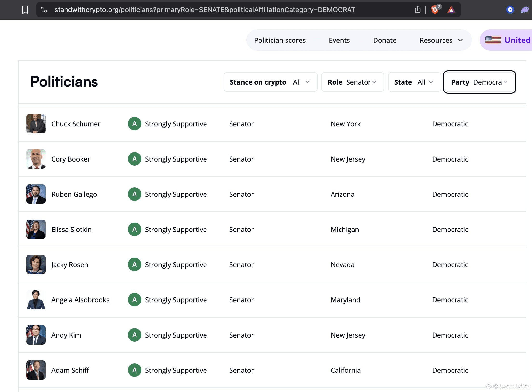Click "New Jersey" in Andy Kim's row
The width and height of the screenshot is (532, 392).
(x=348, y=335)
